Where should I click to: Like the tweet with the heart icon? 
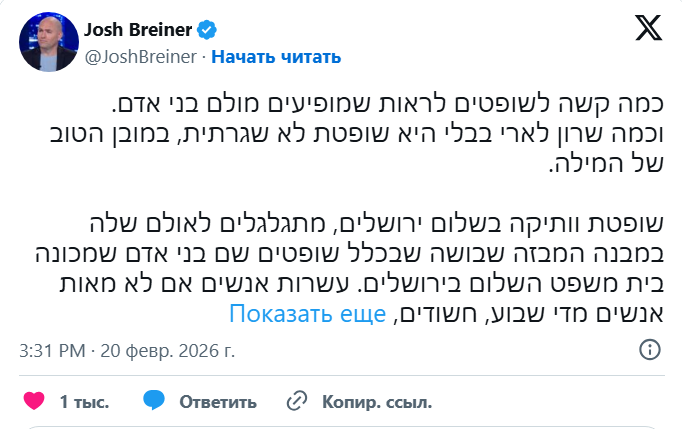pos(34,402)
